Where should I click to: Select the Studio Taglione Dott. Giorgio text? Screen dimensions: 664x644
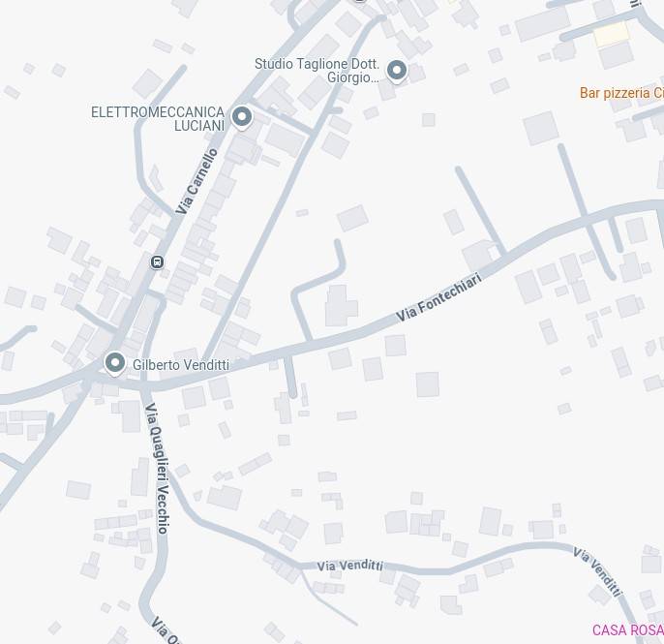click(317, 71)
